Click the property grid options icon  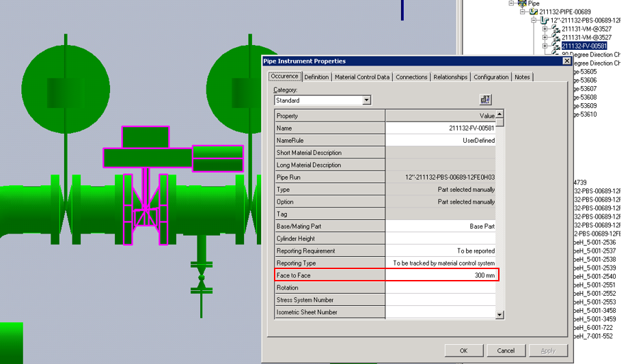[x=485, y=100]
